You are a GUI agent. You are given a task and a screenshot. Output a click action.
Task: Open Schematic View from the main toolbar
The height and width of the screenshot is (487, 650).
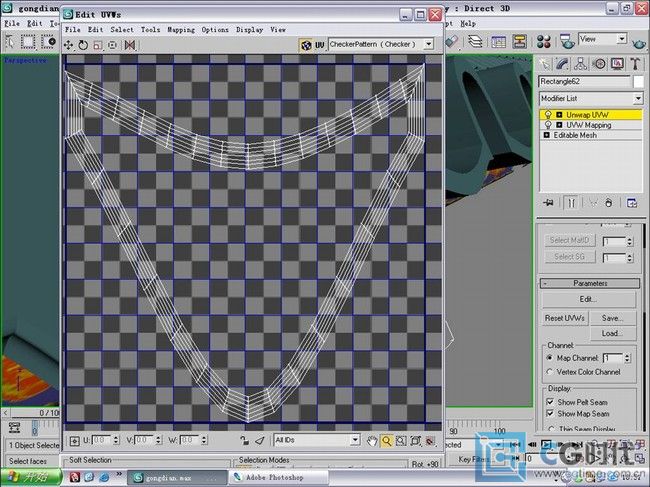(519, 41)
